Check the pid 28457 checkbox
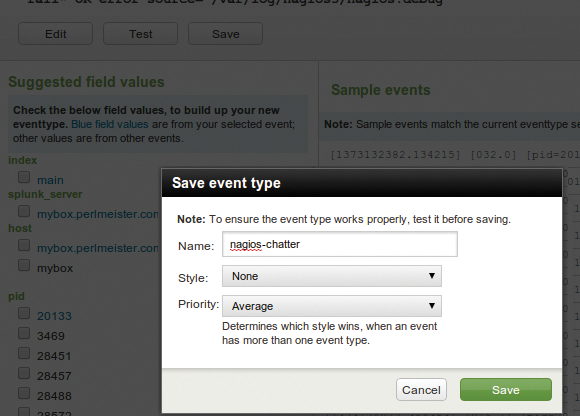Image resolution: width=580 pixels, height=416 pixels. tap(24, 373)
